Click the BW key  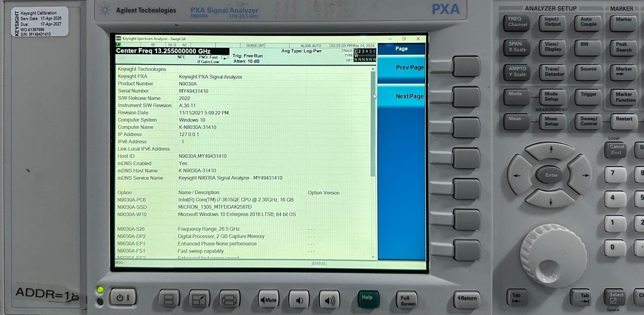coord(588,48)
